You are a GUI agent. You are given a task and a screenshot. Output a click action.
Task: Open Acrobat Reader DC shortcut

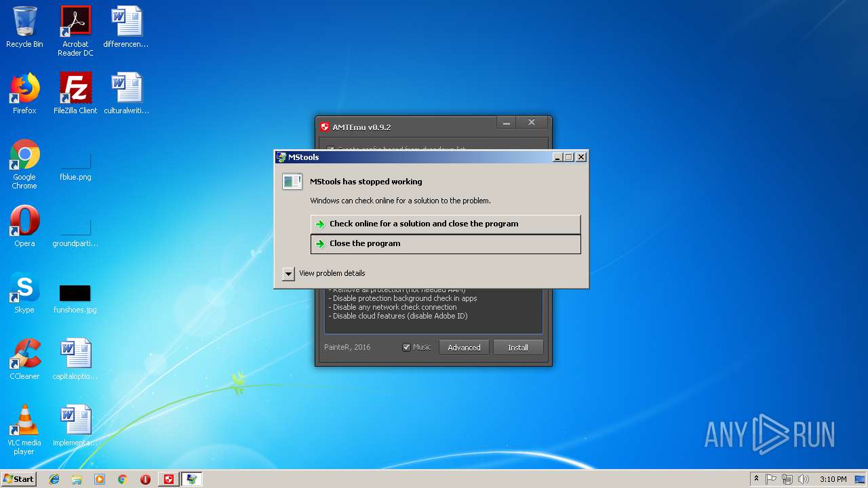pyautogui.click(x=75, y=31)
